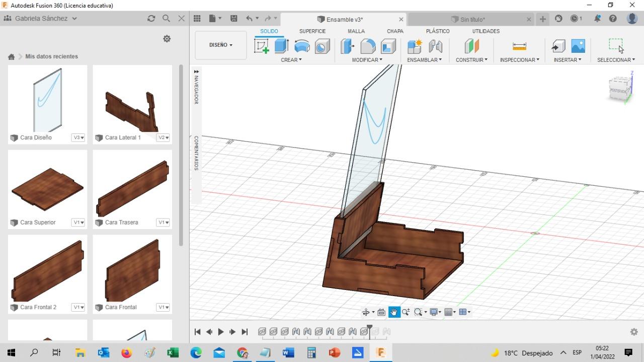Open the Diseño workspace dropdown
644x362 pixels.
click(x=221, y=45)
